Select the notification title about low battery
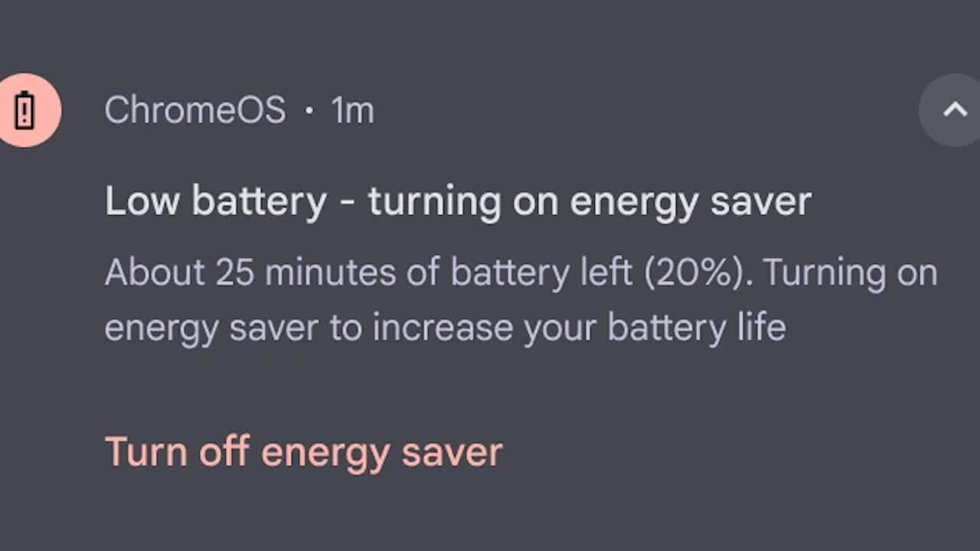Screen dimensions: 980x551 pos(457,202)
